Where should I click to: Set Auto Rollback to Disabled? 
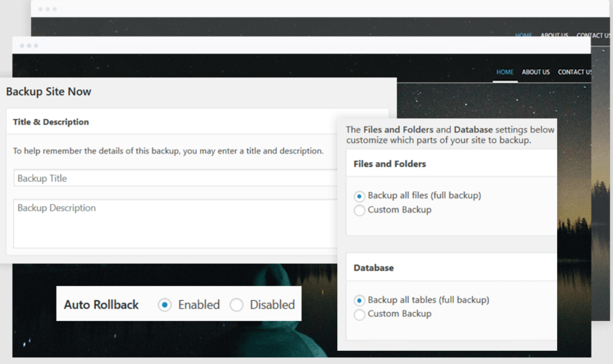point(237,305)
